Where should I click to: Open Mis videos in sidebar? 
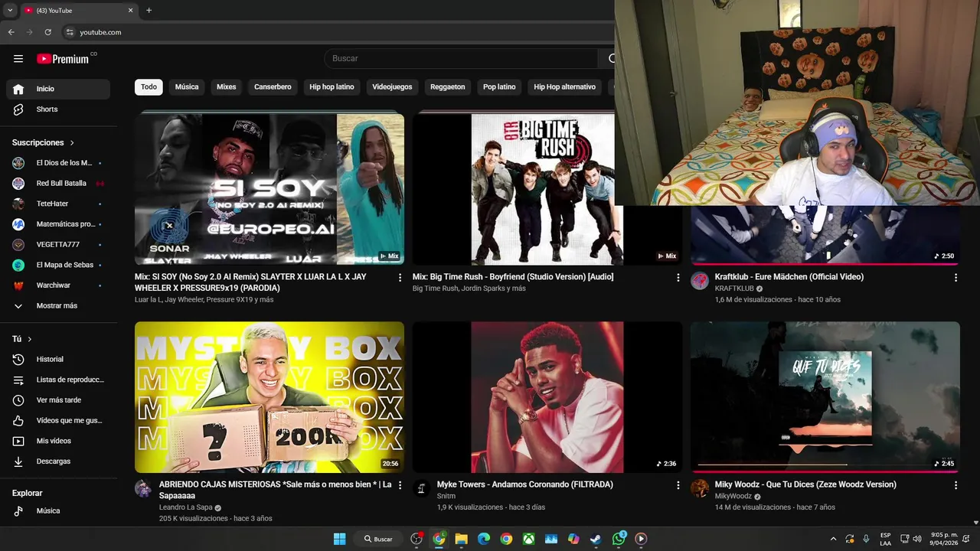[x=58, y=441]
